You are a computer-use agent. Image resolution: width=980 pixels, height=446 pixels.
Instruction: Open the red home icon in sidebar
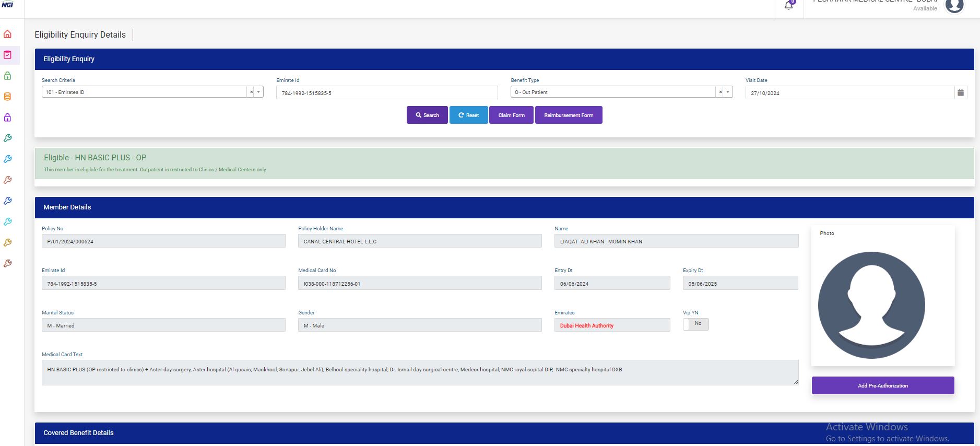[7, 34]
